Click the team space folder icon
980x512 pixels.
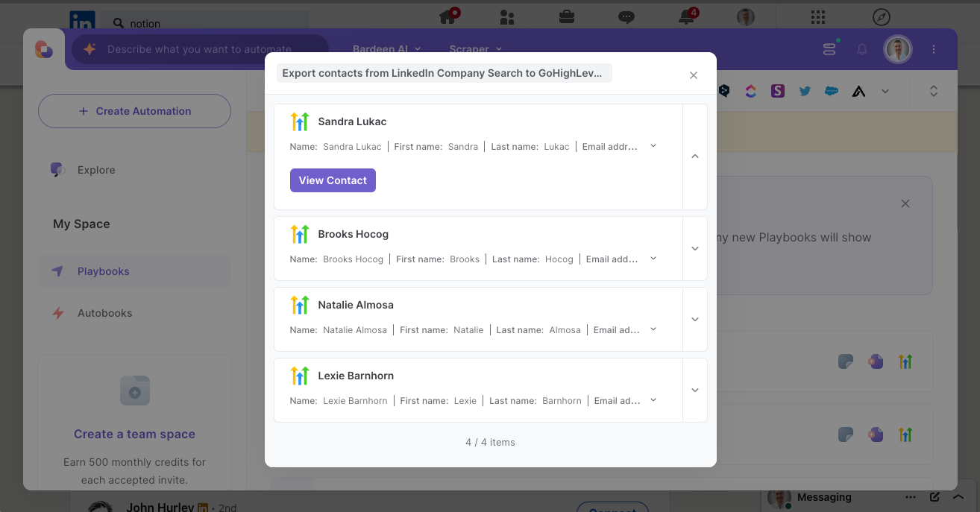click(135, 391)
